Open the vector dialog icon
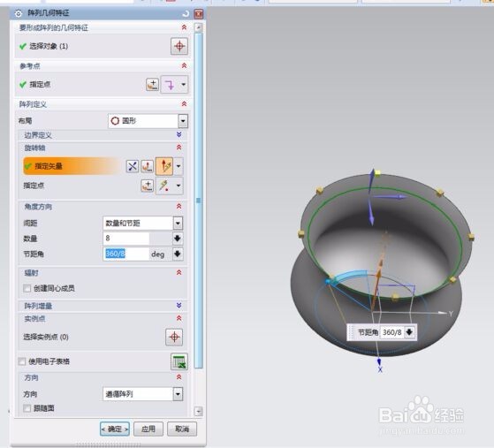 pyautogui.click(x=147, y=166)
